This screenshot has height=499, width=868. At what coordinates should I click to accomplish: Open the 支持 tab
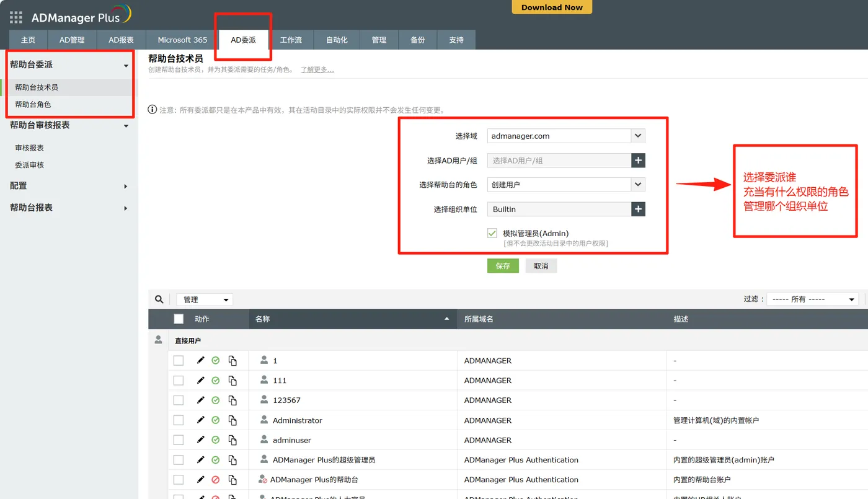point(456,40)
